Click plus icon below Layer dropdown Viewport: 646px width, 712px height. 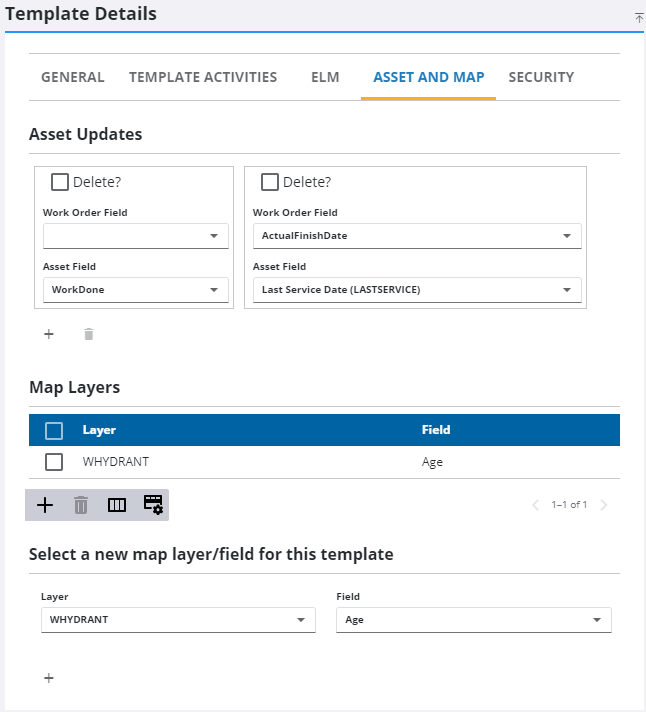point(49,678)
